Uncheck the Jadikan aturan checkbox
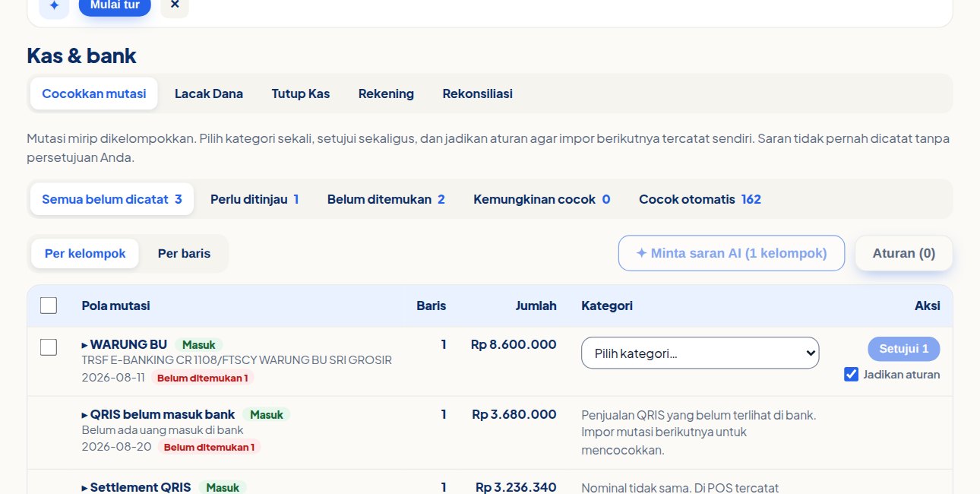980x494 pixels. (852, 375)
